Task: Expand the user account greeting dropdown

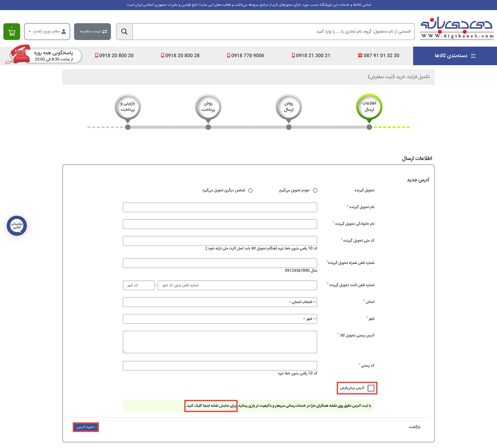Action: [x=47, y=32]
